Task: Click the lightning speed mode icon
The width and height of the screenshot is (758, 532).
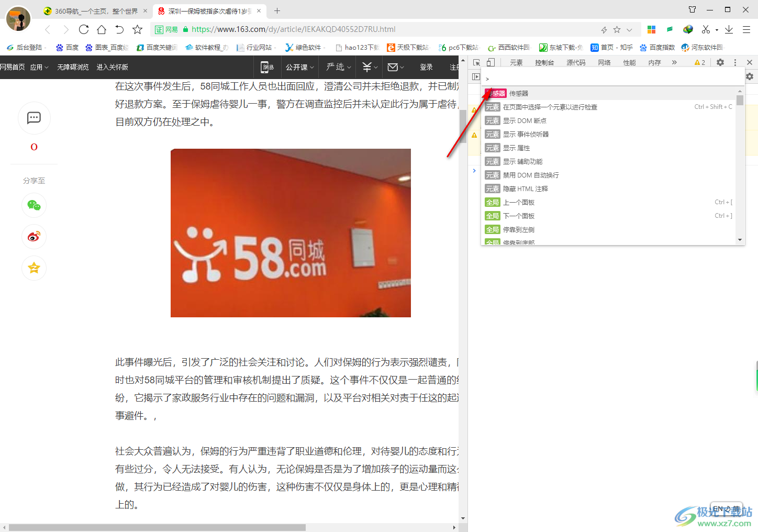Action: tap(604, 30)
